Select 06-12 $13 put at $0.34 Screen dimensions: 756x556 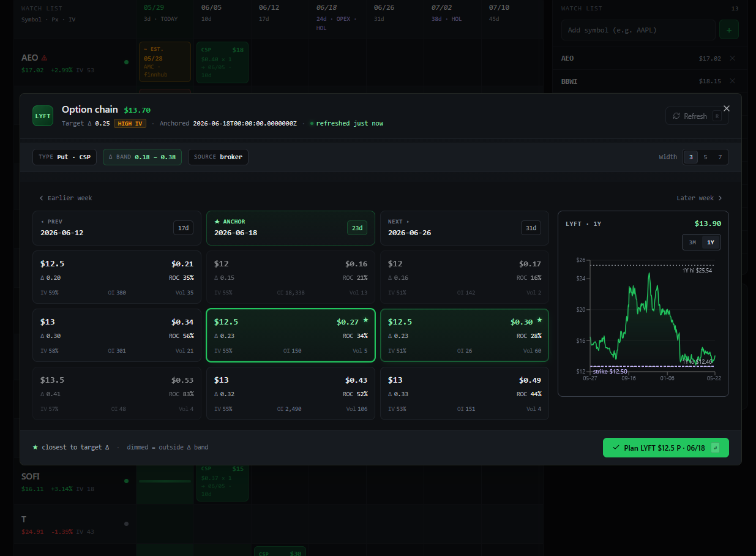[117, 335]
